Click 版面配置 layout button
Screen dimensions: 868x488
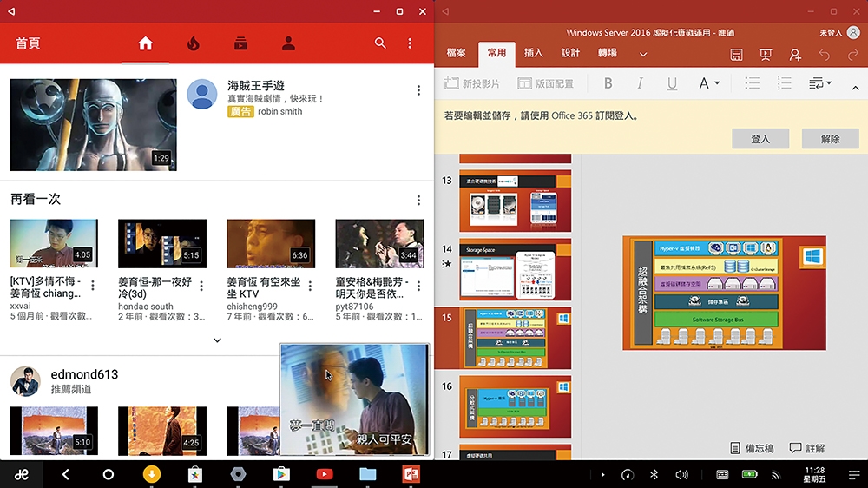pyautogui.click(x=546, y=83)
